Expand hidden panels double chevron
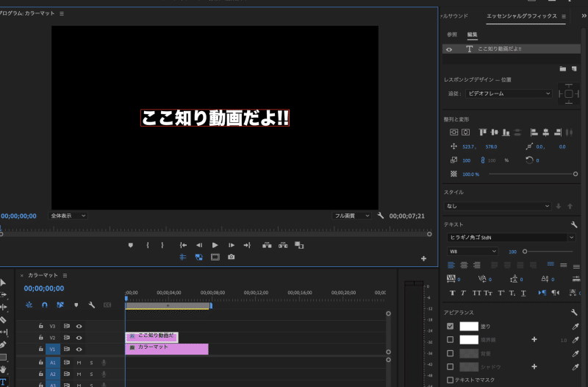Viewport: 588px width, 387px height. tap(584, 15)
